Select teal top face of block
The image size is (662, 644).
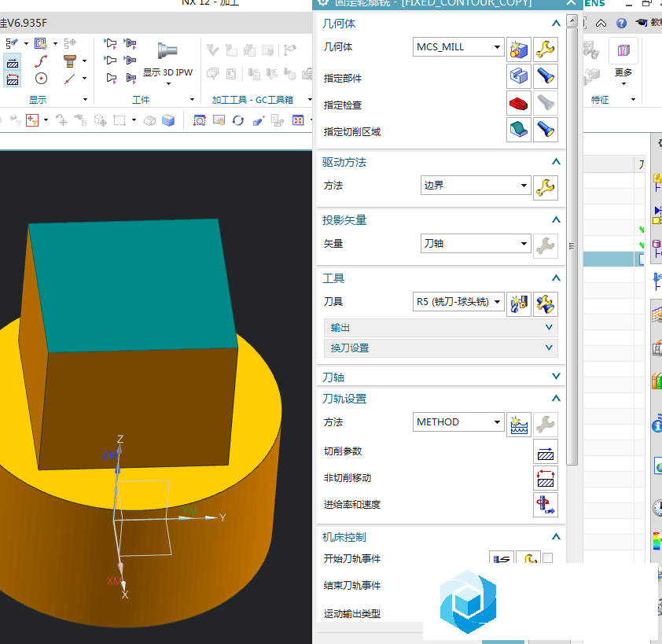click(x=133, y=285)
